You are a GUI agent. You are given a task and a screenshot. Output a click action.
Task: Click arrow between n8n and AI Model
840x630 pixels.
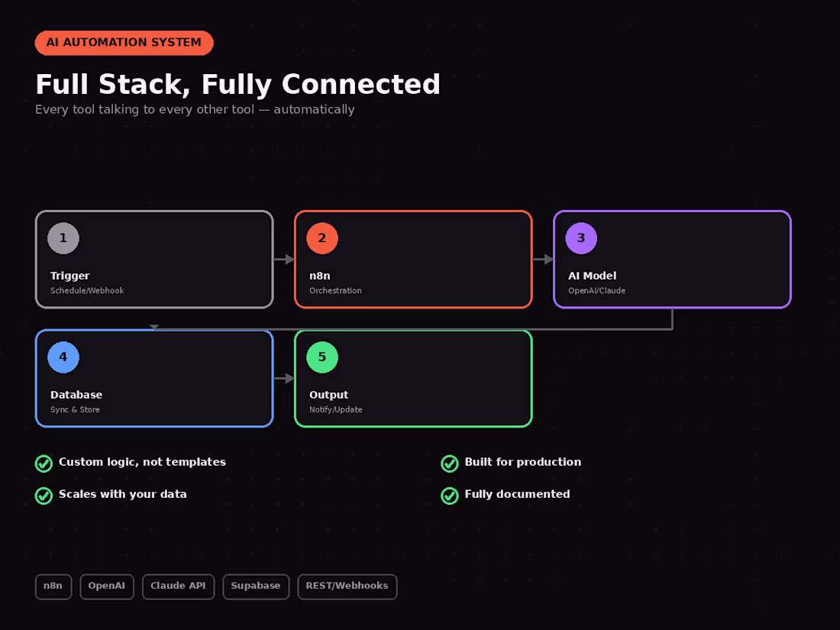pyautogui.click(x=543, y=260)
